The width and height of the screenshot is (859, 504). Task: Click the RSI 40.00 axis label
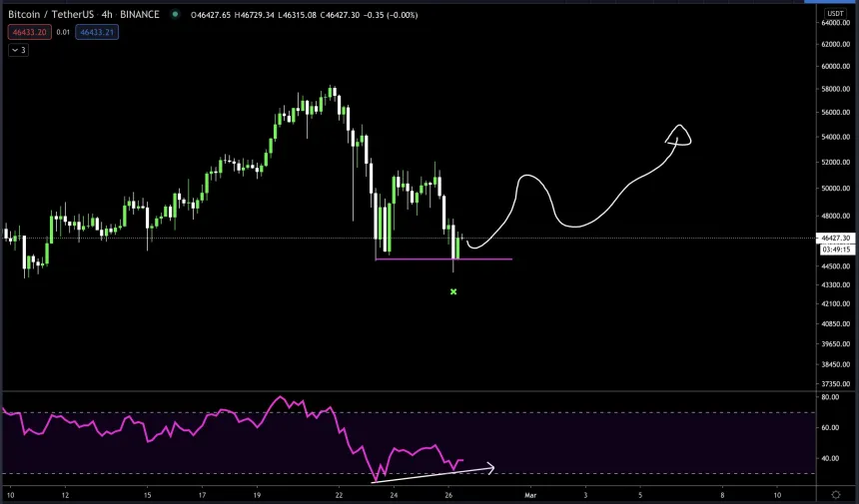click(x=831, y=458)
